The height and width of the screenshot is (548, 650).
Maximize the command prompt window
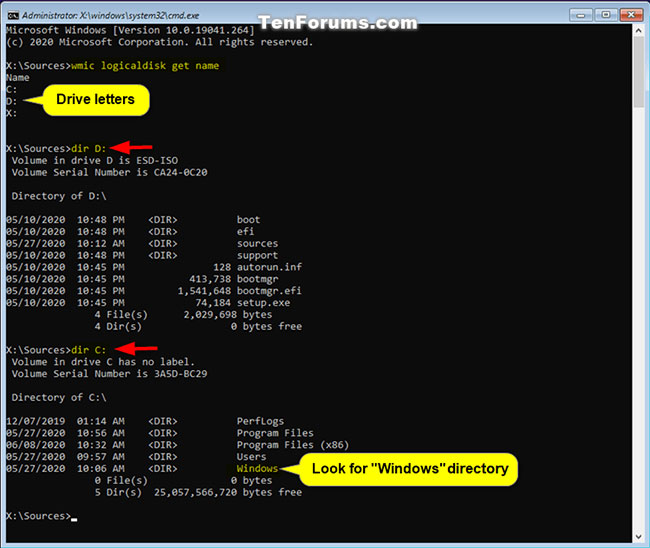click(606, 15)
